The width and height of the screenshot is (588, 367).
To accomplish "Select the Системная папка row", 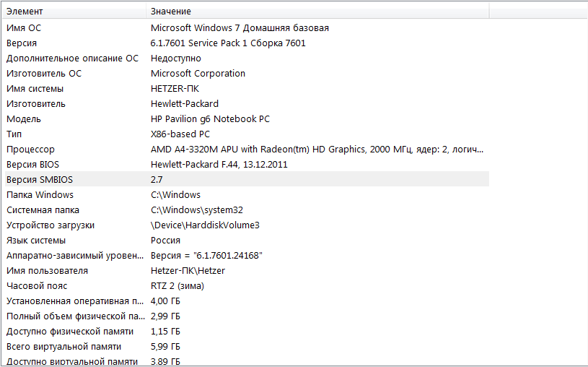I will point(247,210).
